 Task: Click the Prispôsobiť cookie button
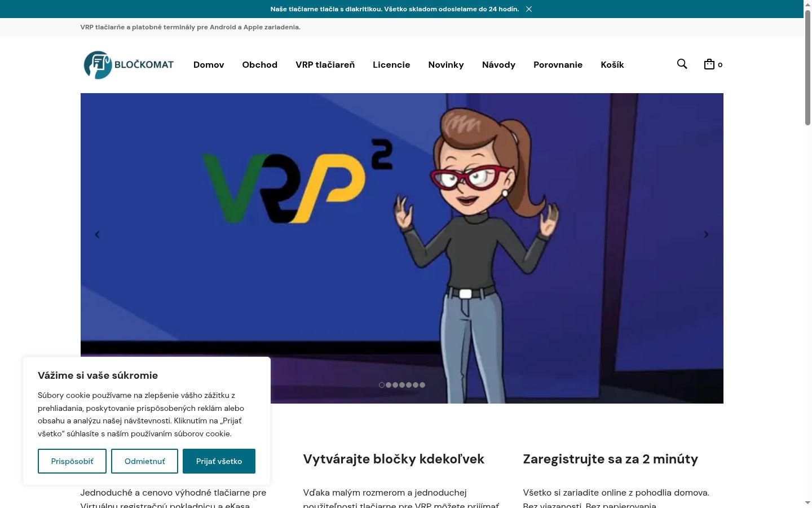tap(72, 461)
